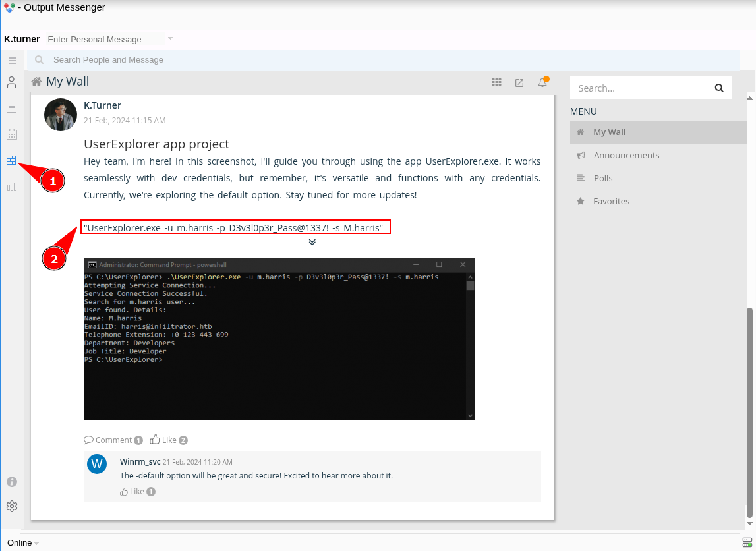Open the notes icon in left sidebar
Screen dimensions: 756x551
[12, 108]
